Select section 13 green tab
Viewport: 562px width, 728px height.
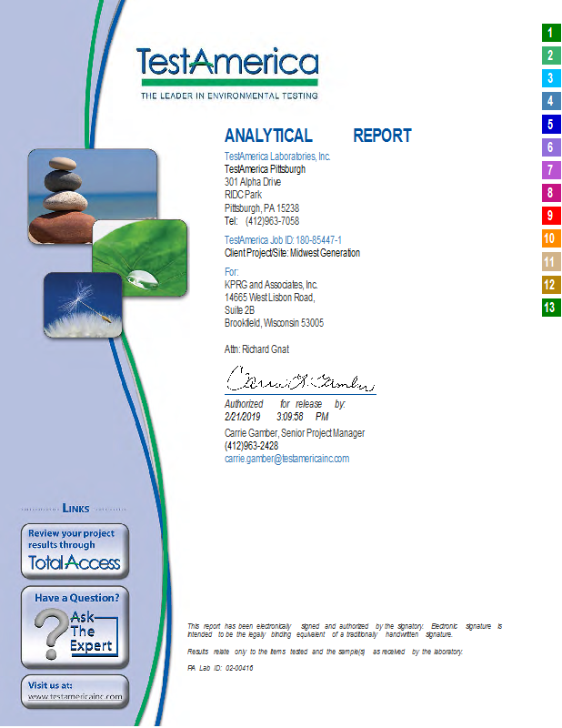pos(551,308)
